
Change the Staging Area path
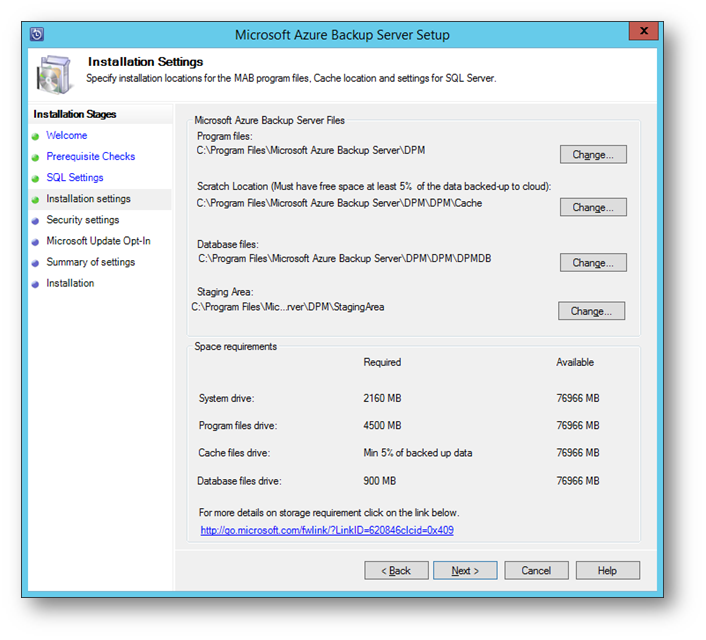(x=591, y=311)
